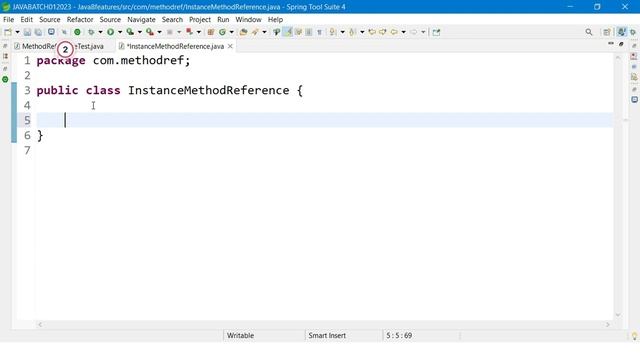Viewport: 640px width, 360px height.
Task: Click the red relaunch toolbar icon
Action: (189, 32)
